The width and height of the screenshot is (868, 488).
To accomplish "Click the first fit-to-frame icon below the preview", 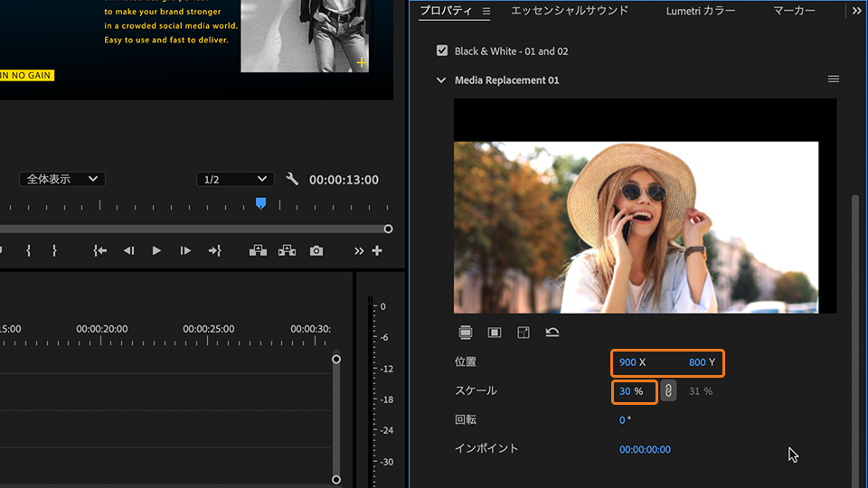I will pos(466,333).
